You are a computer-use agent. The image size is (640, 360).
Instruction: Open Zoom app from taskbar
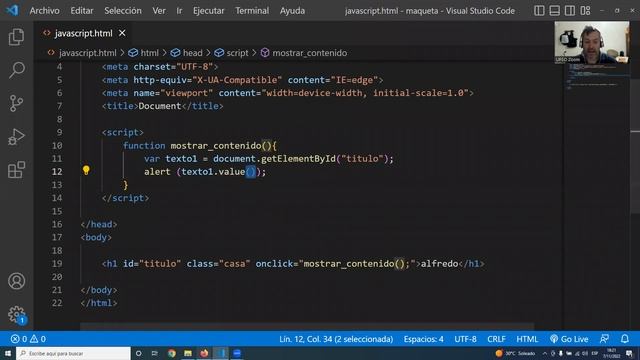pyautogui.click(x=237, y=353)
